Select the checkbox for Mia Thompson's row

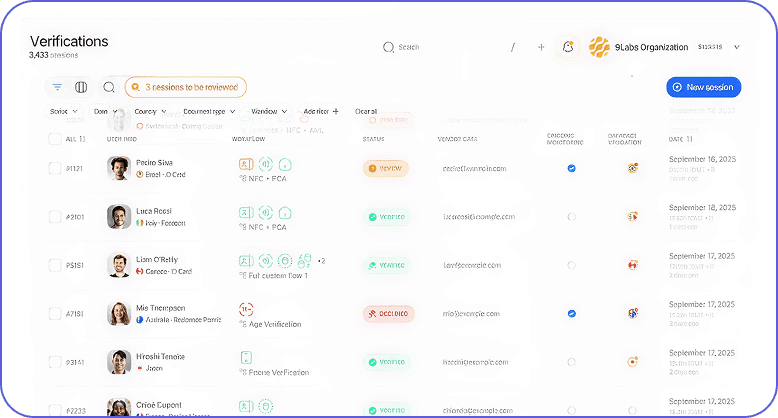click(x=55, y=314)
